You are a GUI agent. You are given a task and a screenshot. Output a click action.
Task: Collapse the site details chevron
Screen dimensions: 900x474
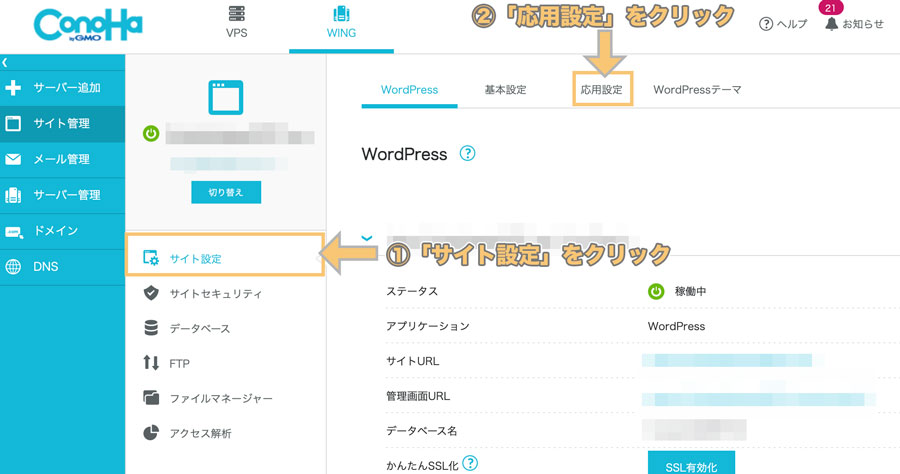point(367,238)
